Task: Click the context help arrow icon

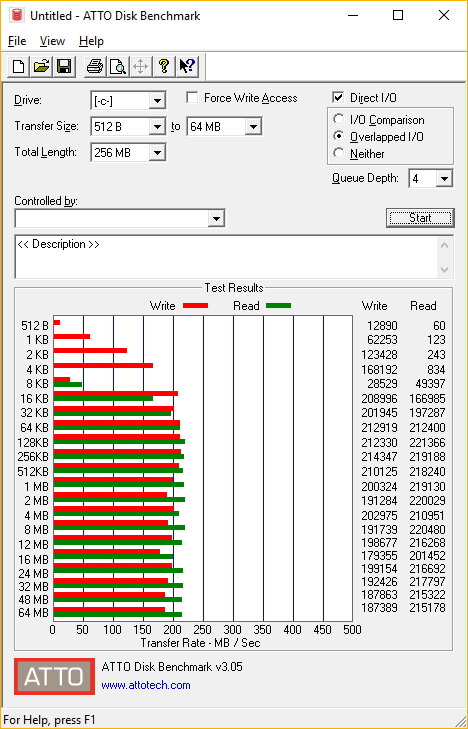Action: point(187,67)
